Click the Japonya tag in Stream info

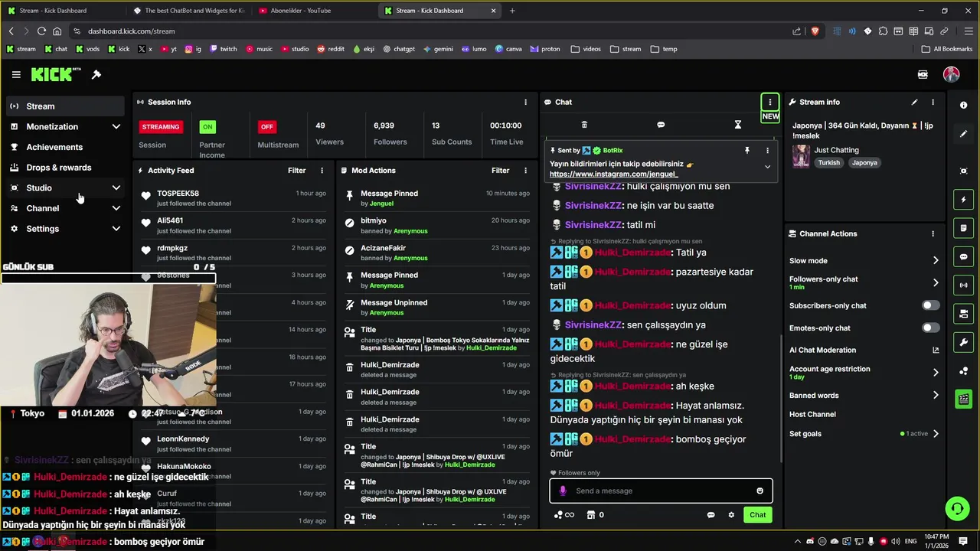(864, 163)
